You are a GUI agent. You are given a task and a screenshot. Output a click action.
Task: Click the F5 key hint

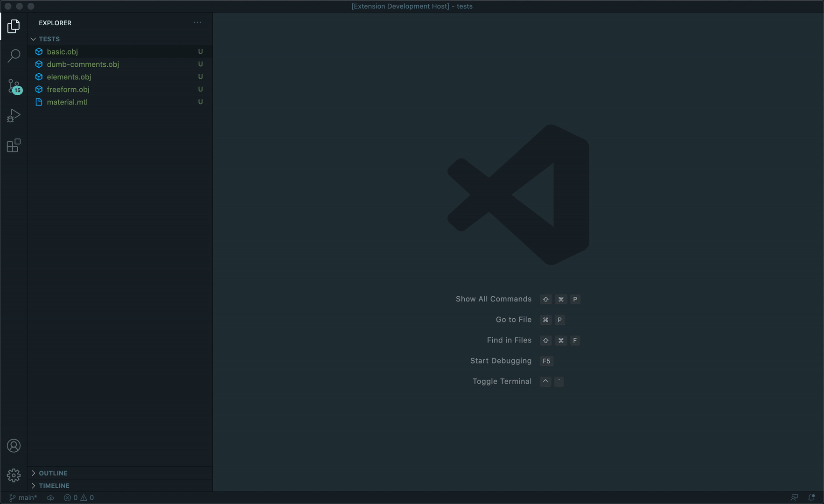pos(546,361)
